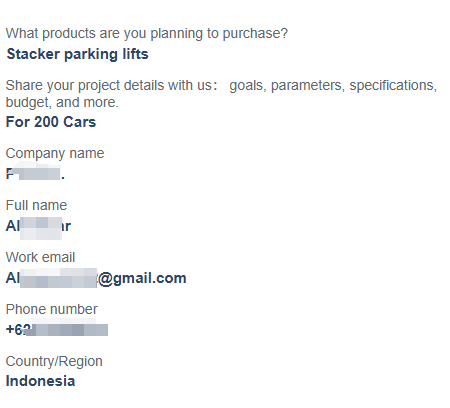
Task: Click the blurred full name value
Action: (x=38, y=227)
